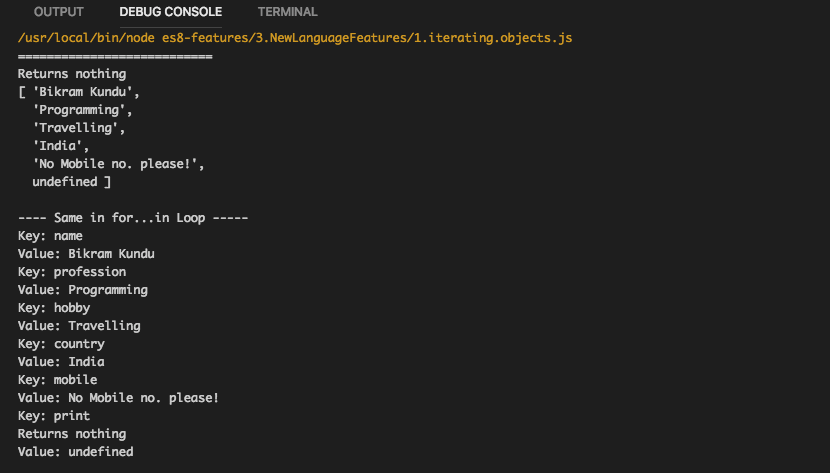Image resolution: width=830 pixels, height=473 pixels.
Task: Click the 'Key: name' output line
Action: tap(50, 236)
